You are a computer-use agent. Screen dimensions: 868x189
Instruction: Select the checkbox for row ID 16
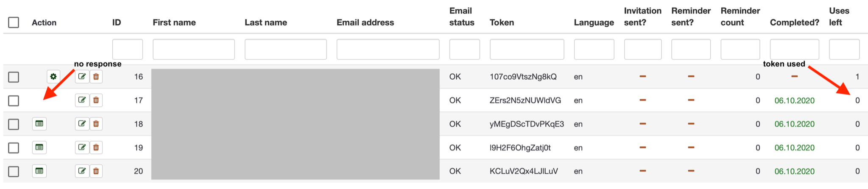pos(14,77)
